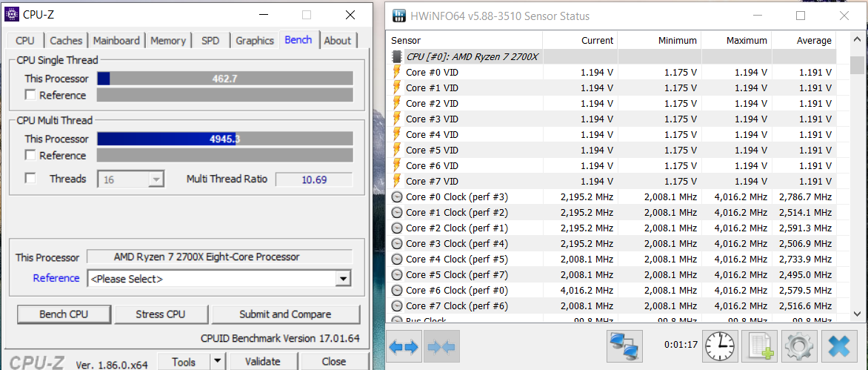Click the lightning icon for Core #0 VID
Image resolution: width=868 pixels, height=370 pixels.
[x=397, y=72]
